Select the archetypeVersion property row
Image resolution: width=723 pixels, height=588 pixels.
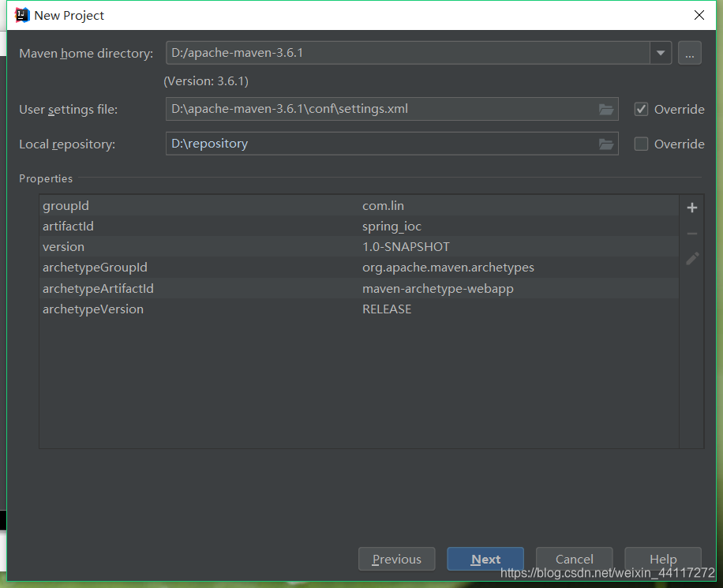pyautogui.click(x=358, y=309)
